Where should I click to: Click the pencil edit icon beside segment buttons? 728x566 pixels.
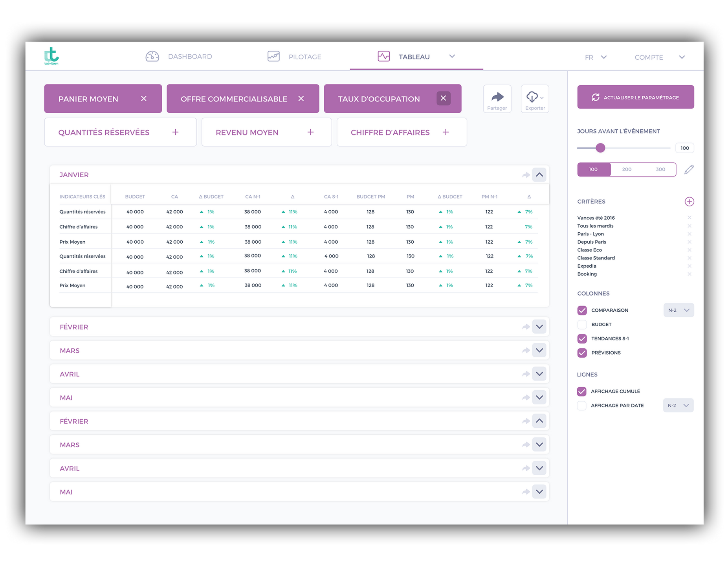689,169
